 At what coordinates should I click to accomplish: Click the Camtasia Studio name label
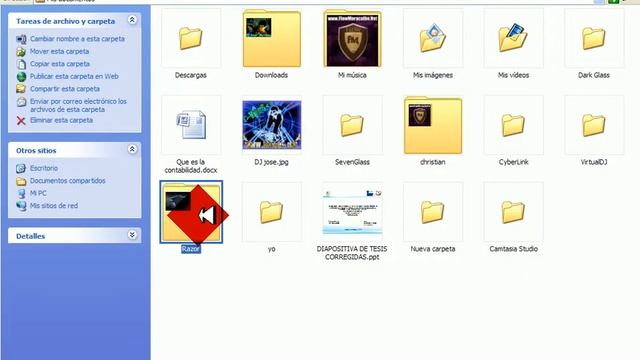click(x=513, y=249)
